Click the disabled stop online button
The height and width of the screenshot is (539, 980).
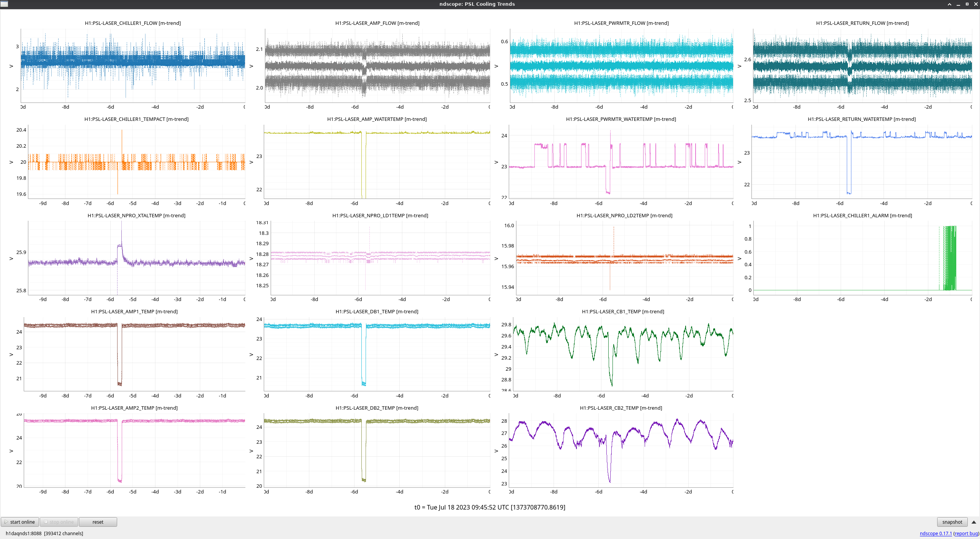(59, 522)
